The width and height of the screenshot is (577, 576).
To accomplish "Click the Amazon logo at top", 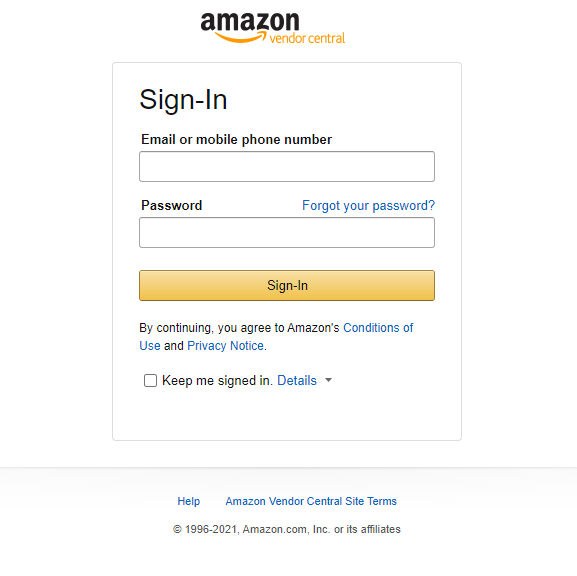I will (272, 28).
